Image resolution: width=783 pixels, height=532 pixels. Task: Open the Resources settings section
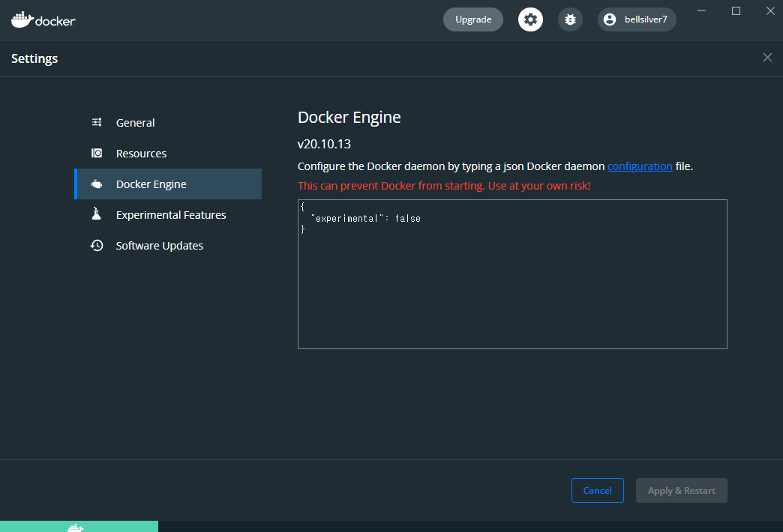click(168, 153)
